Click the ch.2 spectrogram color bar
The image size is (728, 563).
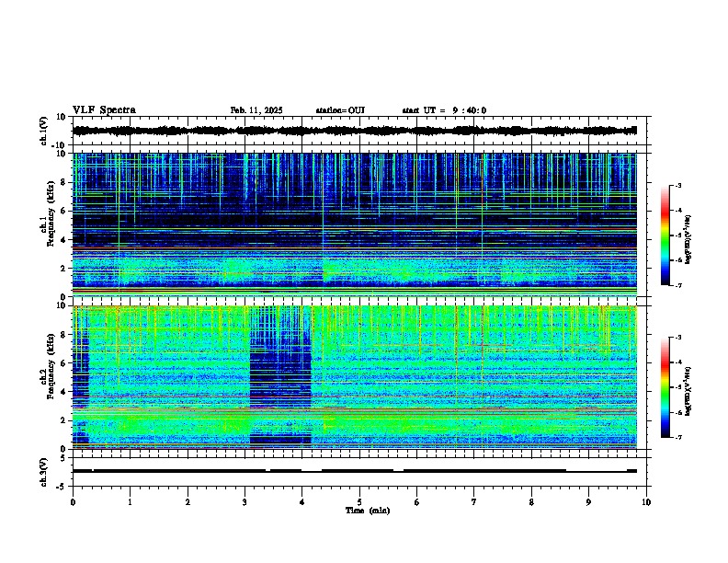[x=665, y=387]
